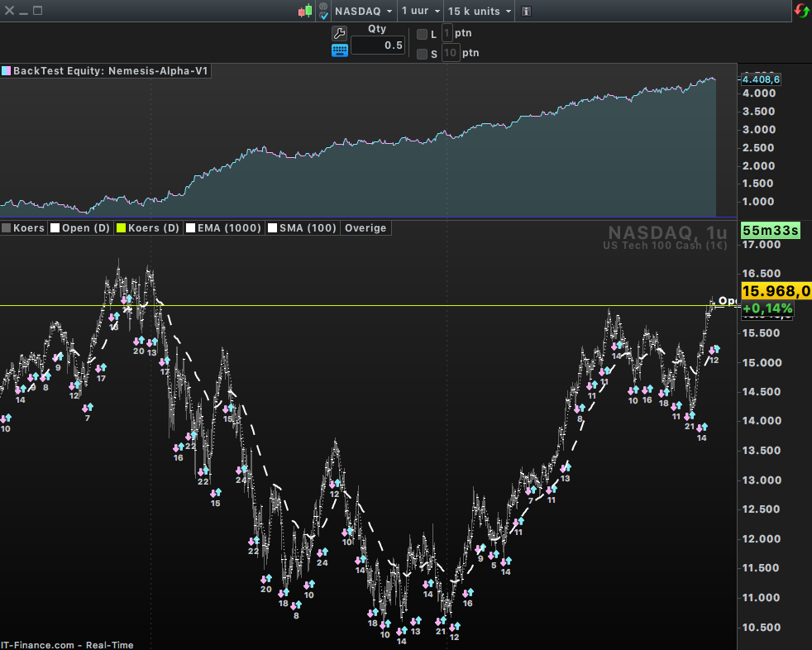Select the 'EMA (1000)' legend tab

coord(224,228)
